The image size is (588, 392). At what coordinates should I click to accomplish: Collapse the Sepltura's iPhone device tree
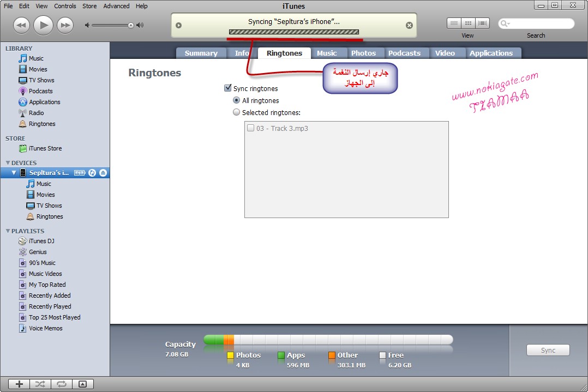click(x=14, y=173)
